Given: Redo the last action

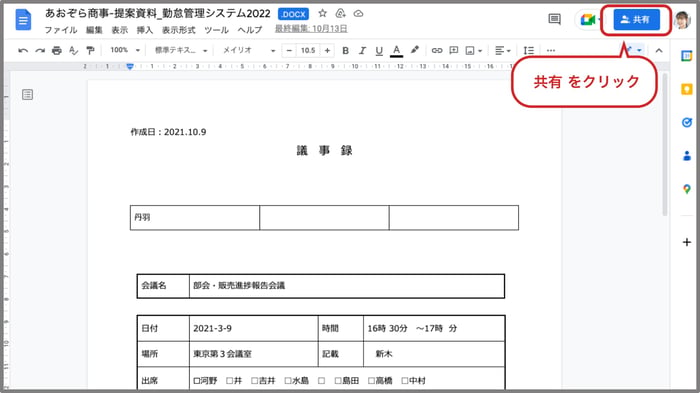Looking at the screenshot, I should point(40,50).
